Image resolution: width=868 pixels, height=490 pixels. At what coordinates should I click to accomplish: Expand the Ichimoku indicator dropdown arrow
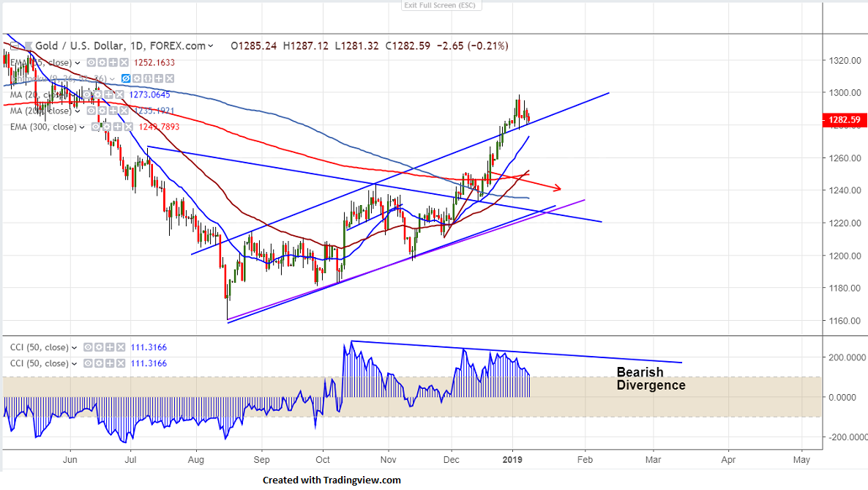pyautogui.click(x=112, y=79)
